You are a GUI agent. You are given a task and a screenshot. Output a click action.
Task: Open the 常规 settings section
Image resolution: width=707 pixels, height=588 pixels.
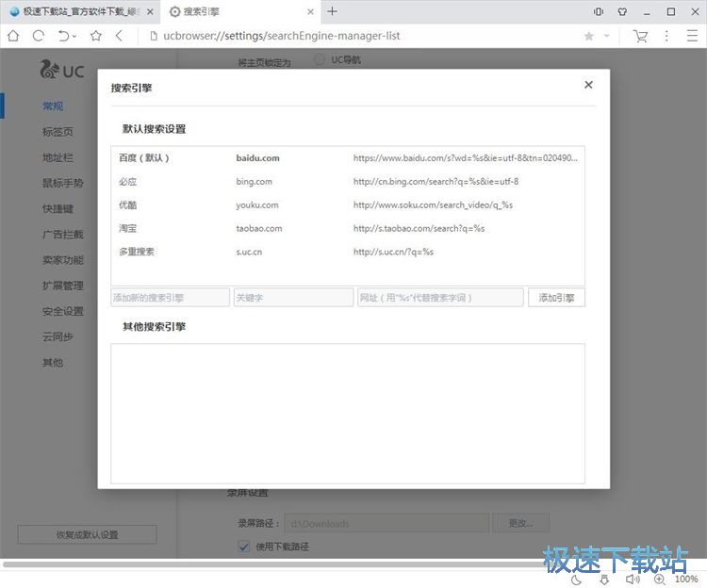click(x=53, y=106)
